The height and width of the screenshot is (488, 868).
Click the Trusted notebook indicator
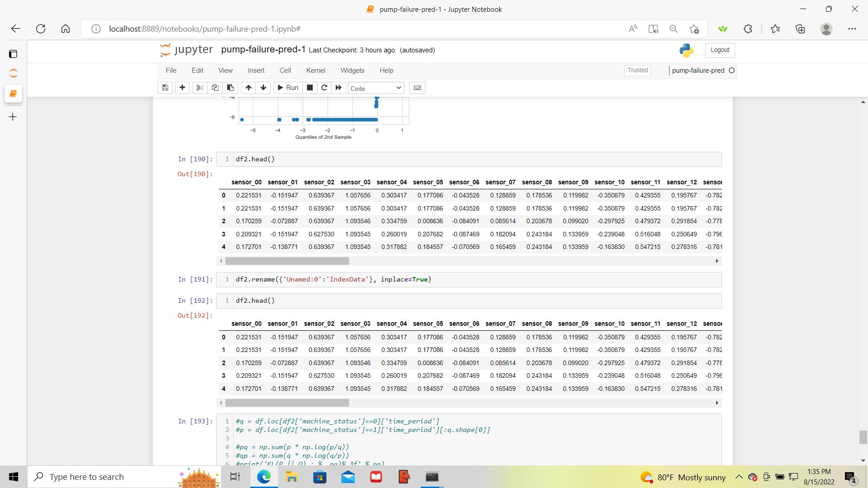[x=637, y=70]
